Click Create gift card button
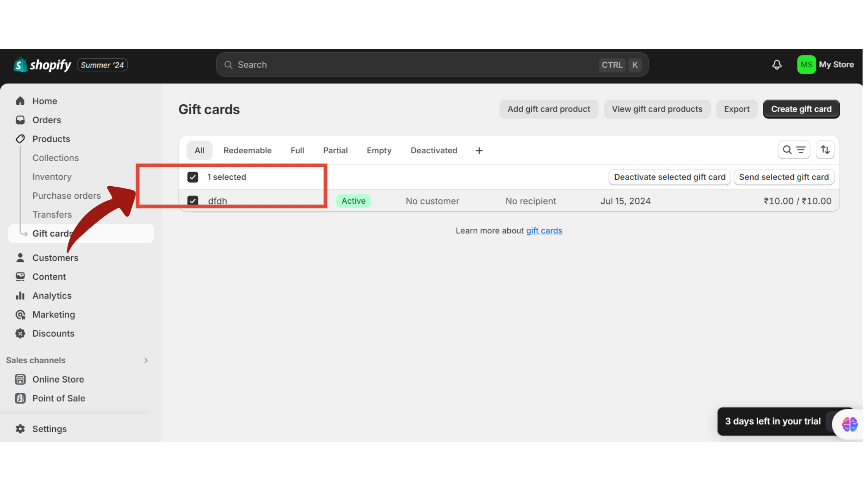868x488 pixels. coord(801,109)
